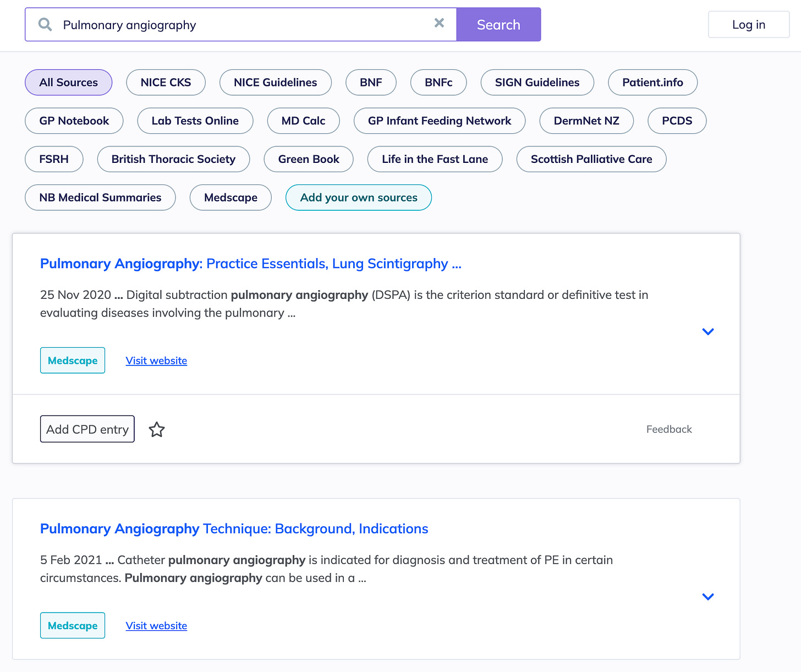Filter by GP Notebook

74,121
